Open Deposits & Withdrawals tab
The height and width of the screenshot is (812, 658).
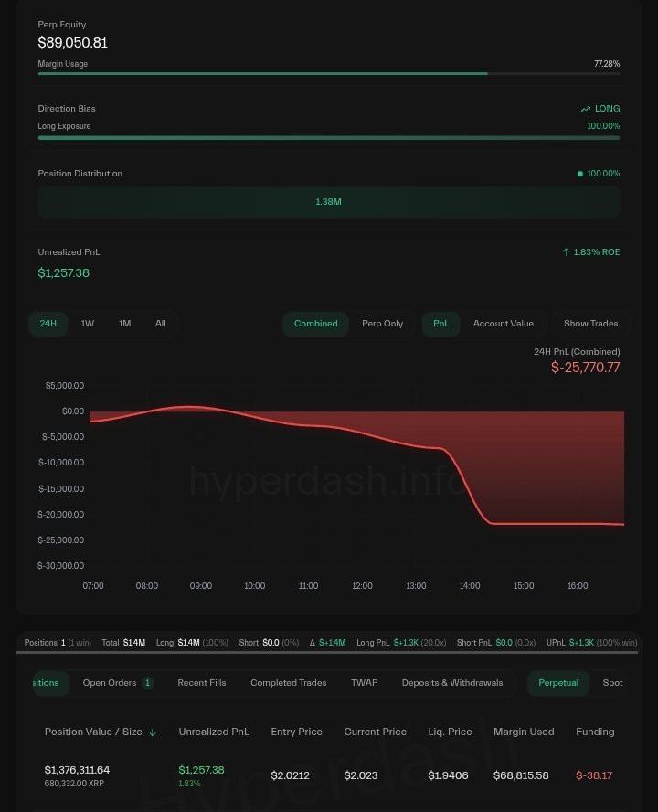click(x=452, y=683)
